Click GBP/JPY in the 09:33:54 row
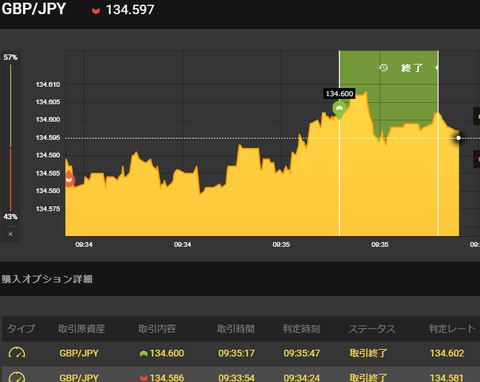Image resolution: width=480 pixels, height=382 pixels. click(x=79, y=378)
